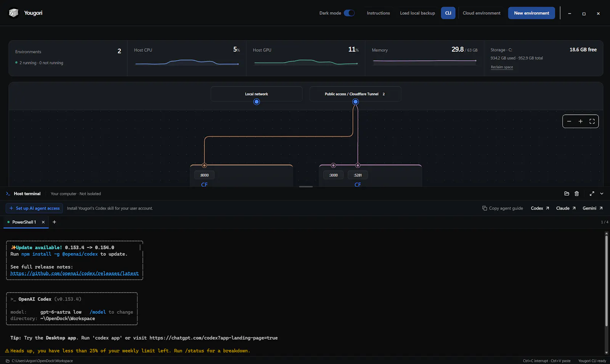This screenshot has width=610, height=364.
Task: Click the '18.6 GB free' storage text
Action: pyautogui.click(x=583, y=50)
